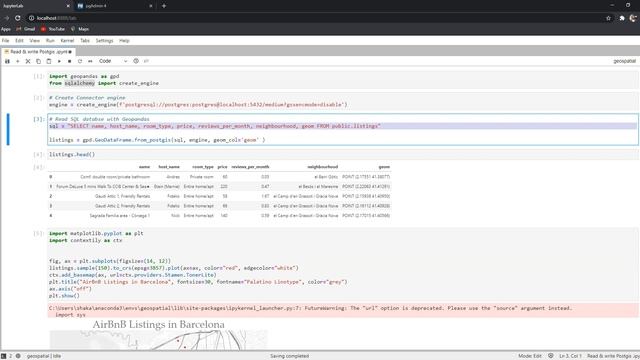Open the Edit menu

[x=19, y=41]
